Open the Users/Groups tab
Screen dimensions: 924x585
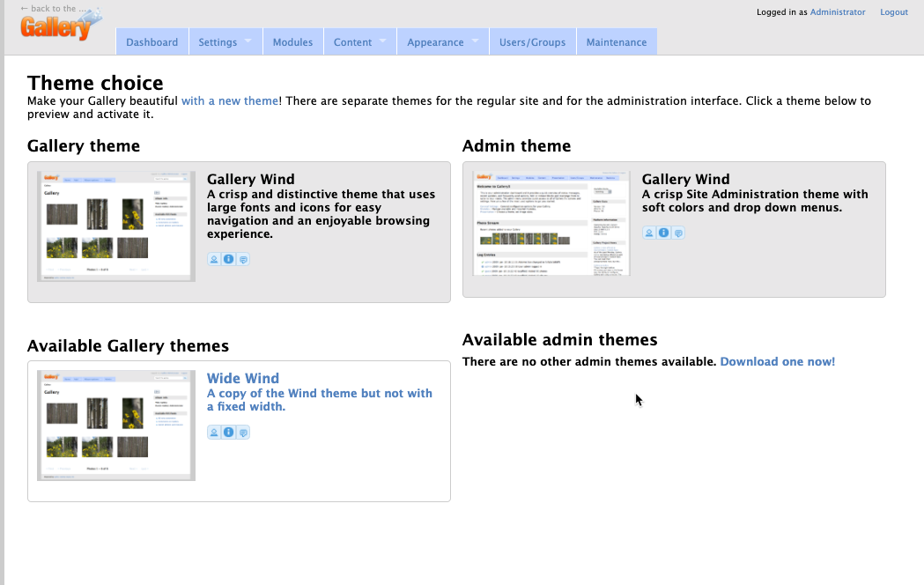[533, 41]
